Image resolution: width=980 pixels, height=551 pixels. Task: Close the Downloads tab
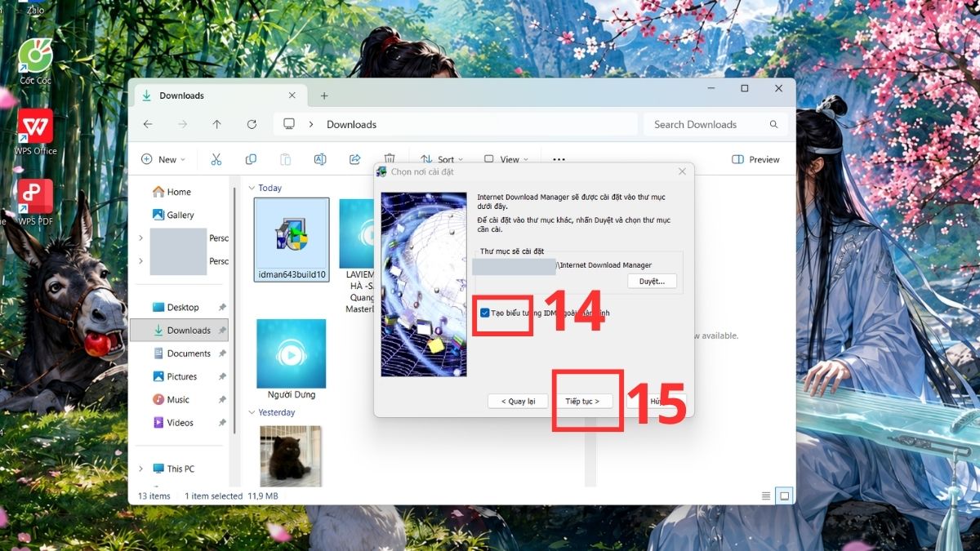[292, 96]
